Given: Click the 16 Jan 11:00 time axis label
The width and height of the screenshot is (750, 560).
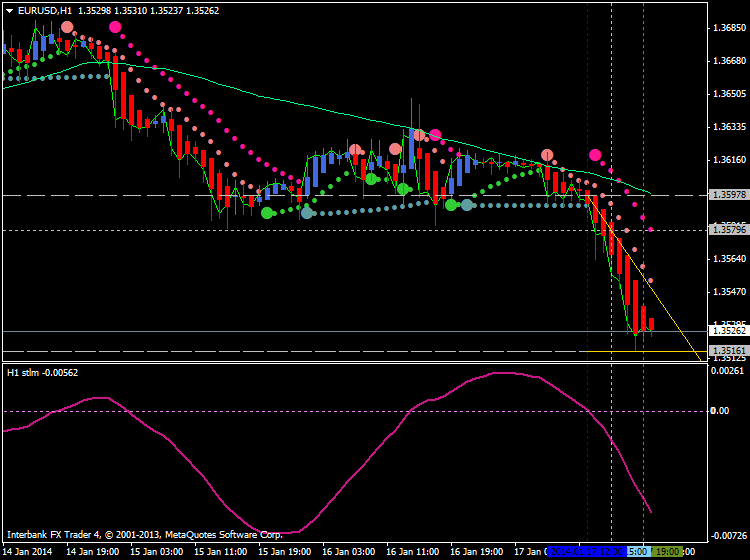Looking at the screenshot, I should click(x=411, y=551).
